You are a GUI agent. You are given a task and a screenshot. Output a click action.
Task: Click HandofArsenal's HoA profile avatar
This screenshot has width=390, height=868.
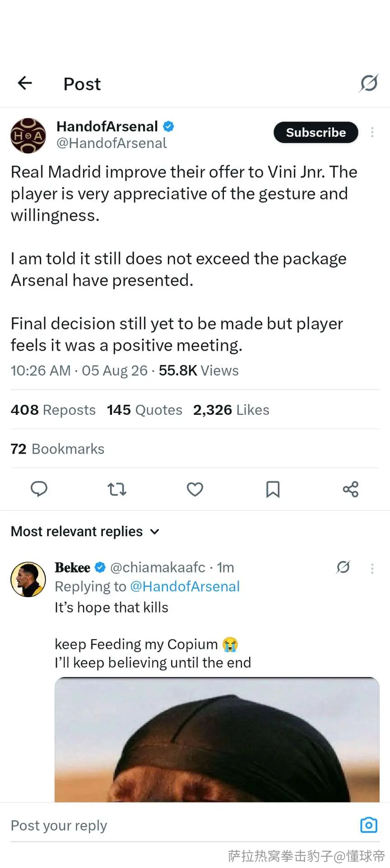pos(28,135)
